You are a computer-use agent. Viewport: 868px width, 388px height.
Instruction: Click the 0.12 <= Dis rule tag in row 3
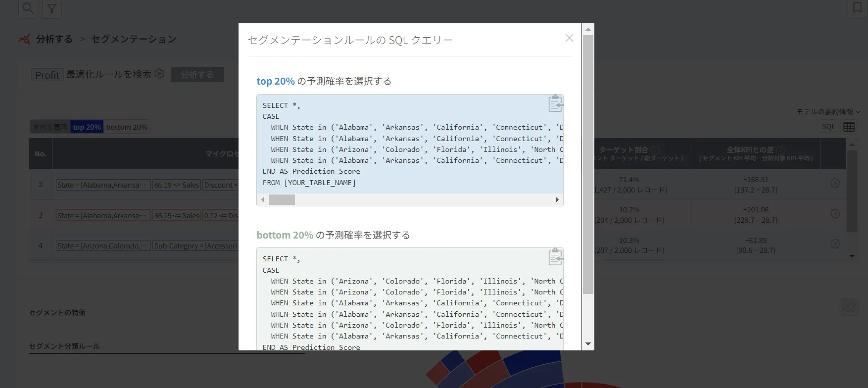tap(221, 216)
